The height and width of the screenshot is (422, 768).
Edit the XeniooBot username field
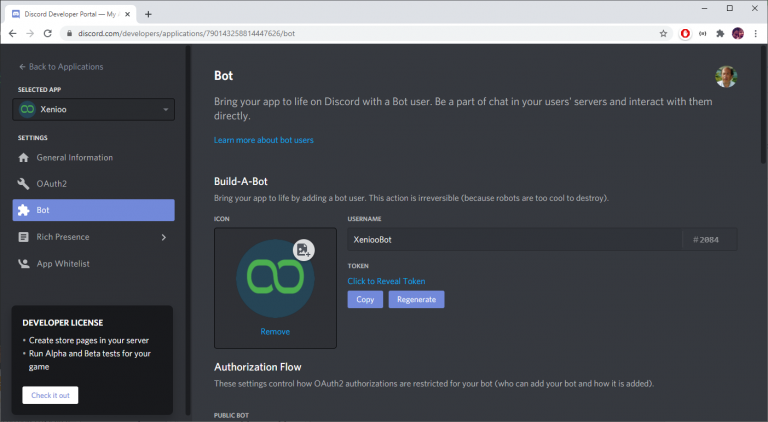point(514,239)
